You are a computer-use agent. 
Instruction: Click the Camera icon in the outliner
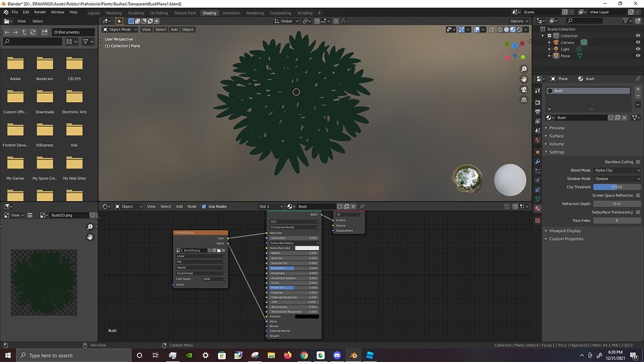click(556, 42)
